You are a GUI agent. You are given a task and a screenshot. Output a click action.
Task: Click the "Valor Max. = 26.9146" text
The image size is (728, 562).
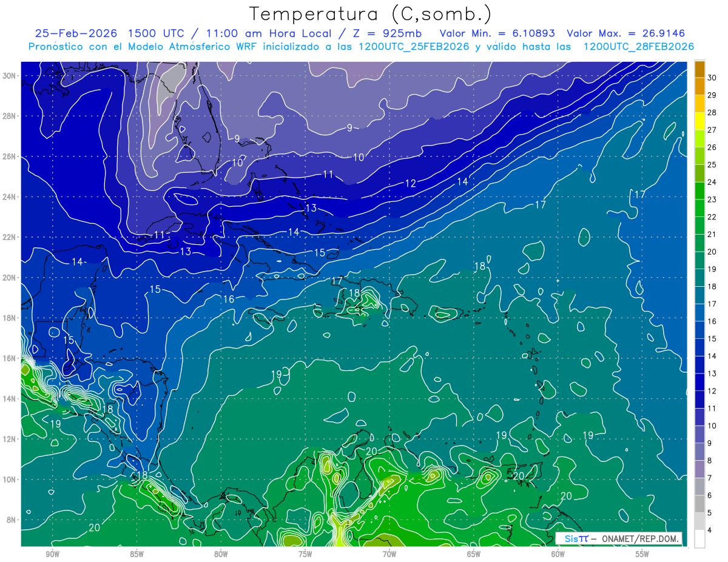625,33
